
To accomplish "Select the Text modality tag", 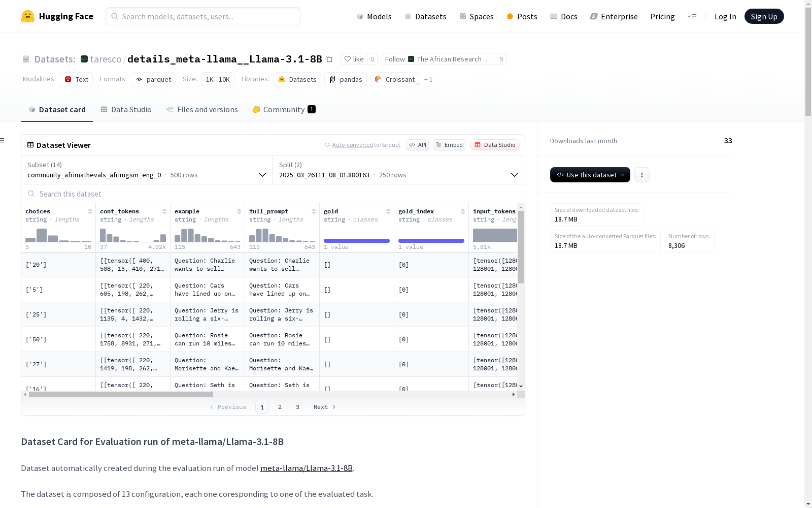I will coord(76,79).
